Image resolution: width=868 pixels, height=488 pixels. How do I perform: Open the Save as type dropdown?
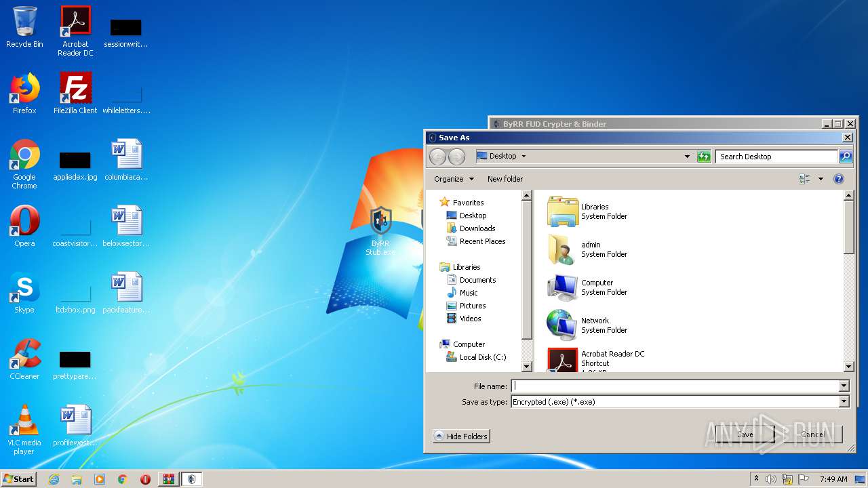tap(844, 402)
